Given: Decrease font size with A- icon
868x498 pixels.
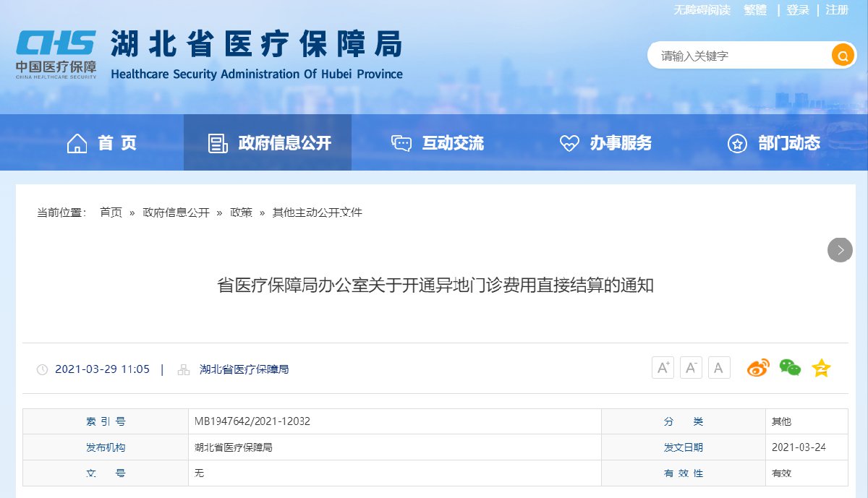Looking at the screenshot, I should coord(691,368).
